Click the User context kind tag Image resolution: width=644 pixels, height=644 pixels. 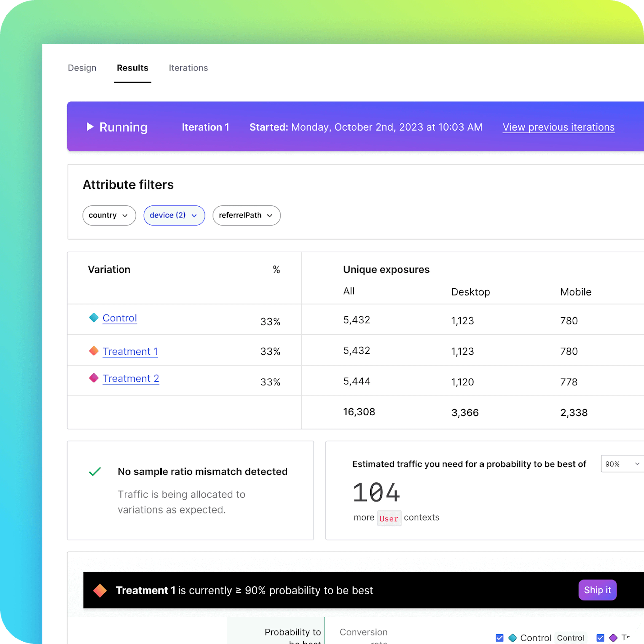coord(389,518)
